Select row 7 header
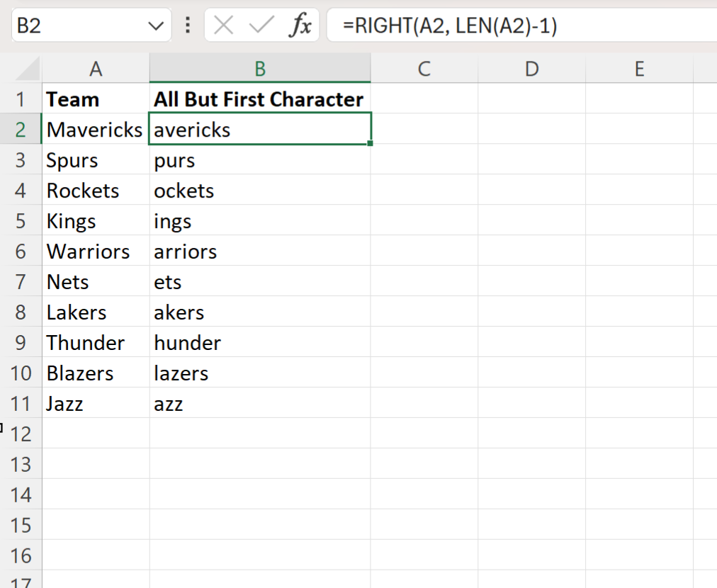Screen dimensions: 717x588 (x=21, y=282)
